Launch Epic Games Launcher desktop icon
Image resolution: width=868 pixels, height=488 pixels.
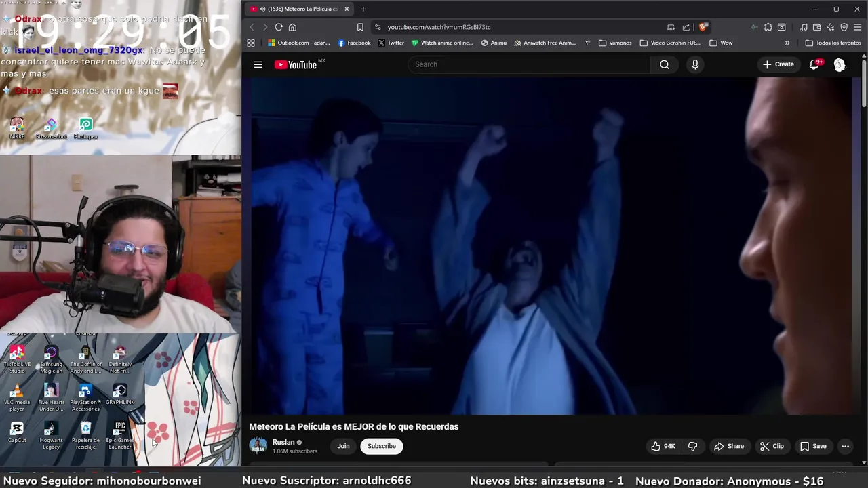click(x=120, y=436)
